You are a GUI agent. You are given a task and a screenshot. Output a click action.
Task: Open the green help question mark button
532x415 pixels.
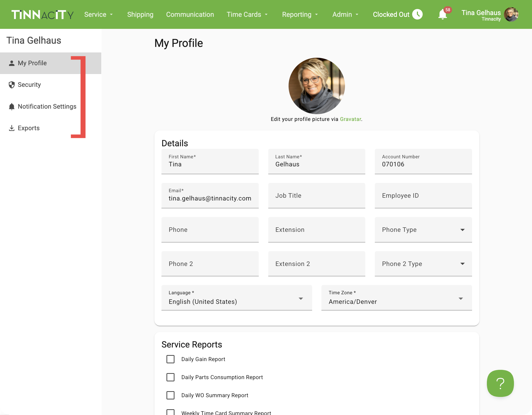point(500,383)
